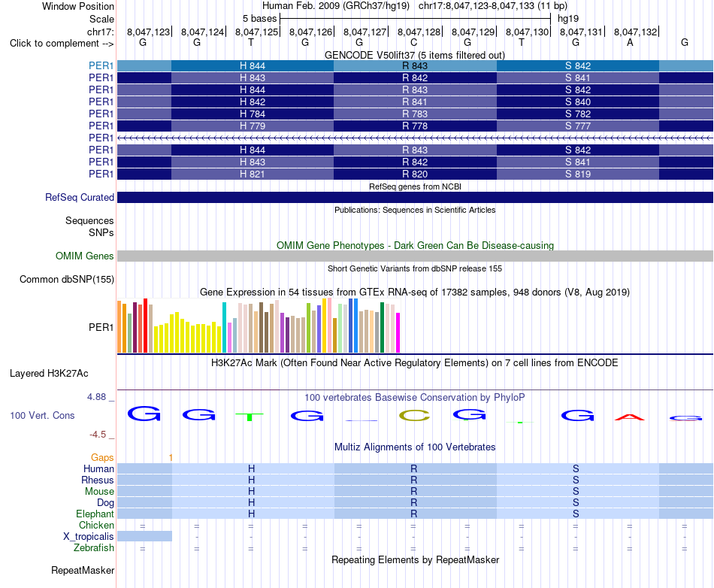Select the 'R 778' codon box

pos(415,126)
